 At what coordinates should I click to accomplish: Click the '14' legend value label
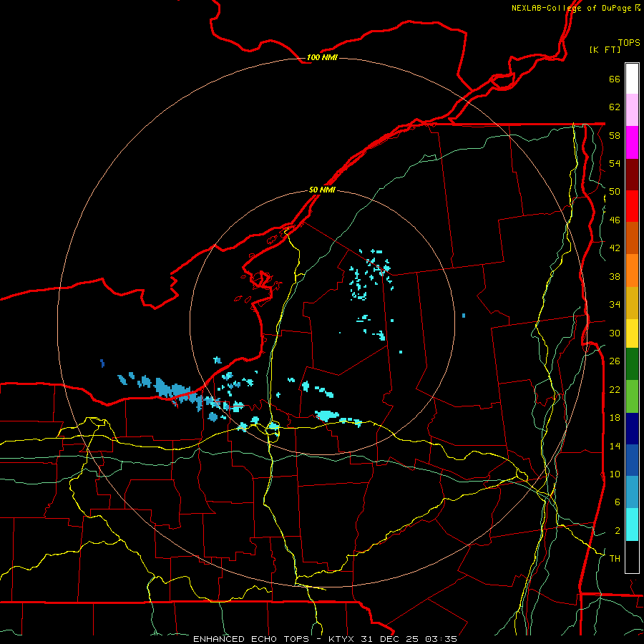tap(615, 446)
